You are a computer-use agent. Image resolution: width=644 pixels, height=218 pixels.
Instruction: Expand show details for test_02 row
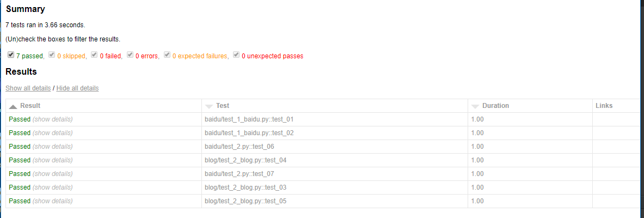pyautogui.click(x=52, y=133)
